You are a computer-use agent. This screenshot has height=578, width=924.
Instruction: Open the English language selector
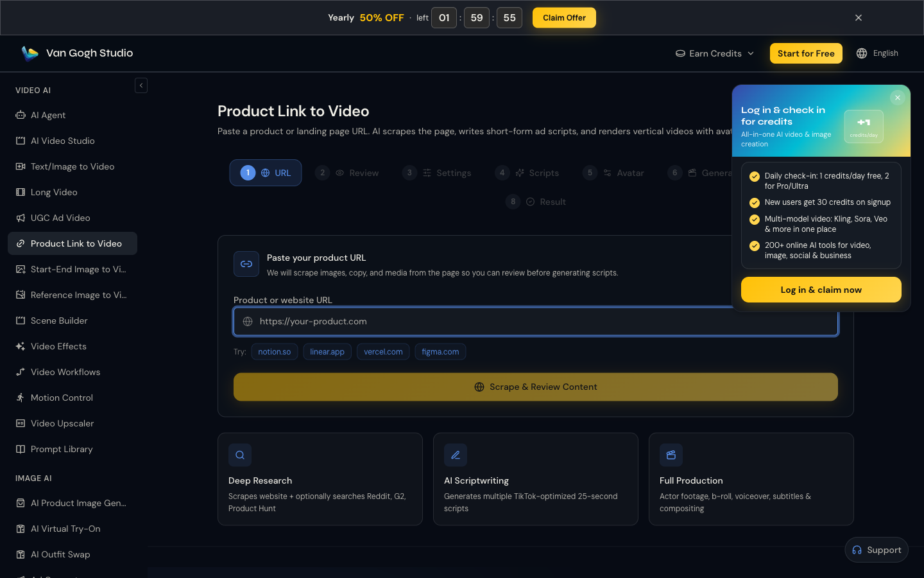(x=877, y=53)
